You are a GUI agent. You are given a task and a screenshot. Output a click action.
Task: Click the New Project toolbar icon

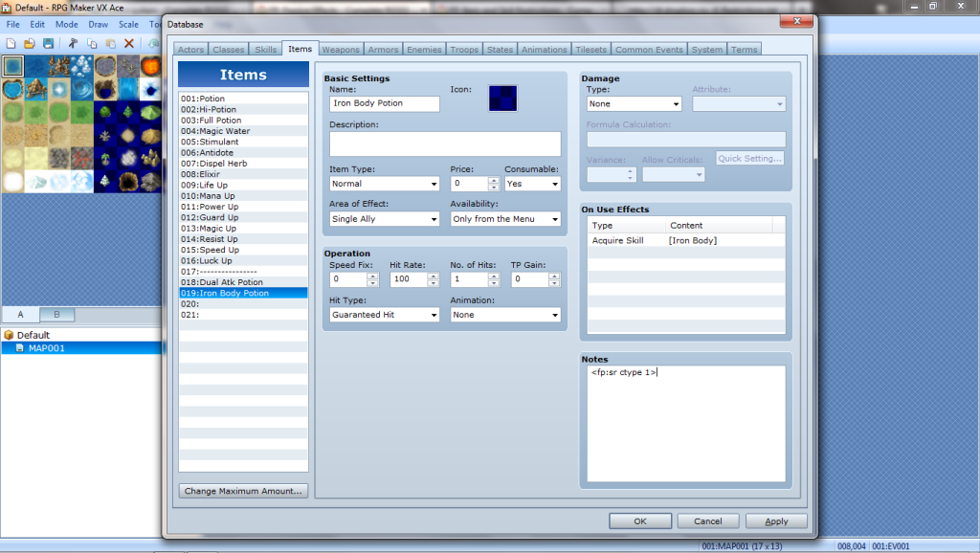[11, 44]
